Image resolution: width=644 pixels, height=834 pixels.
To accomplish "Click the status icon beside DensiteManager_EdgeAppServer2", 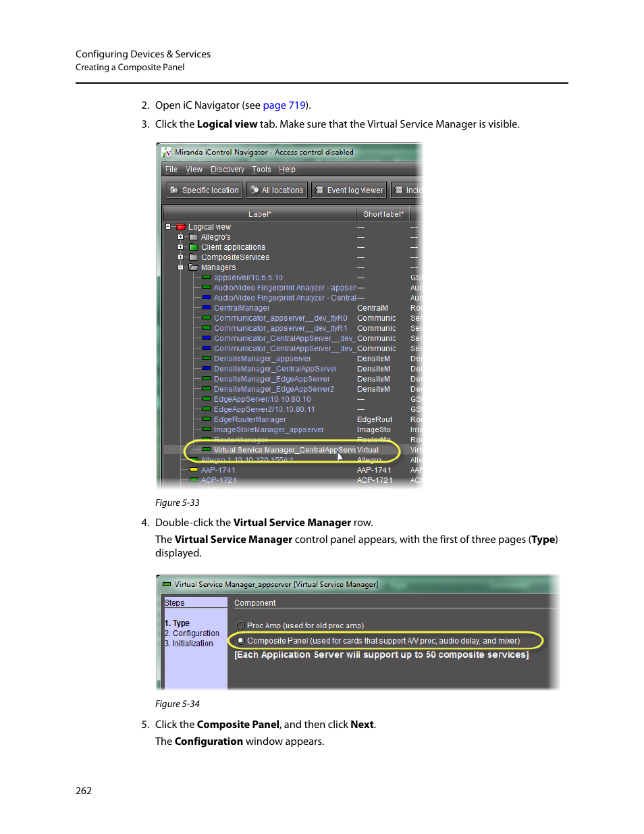I will pos(207,388).
